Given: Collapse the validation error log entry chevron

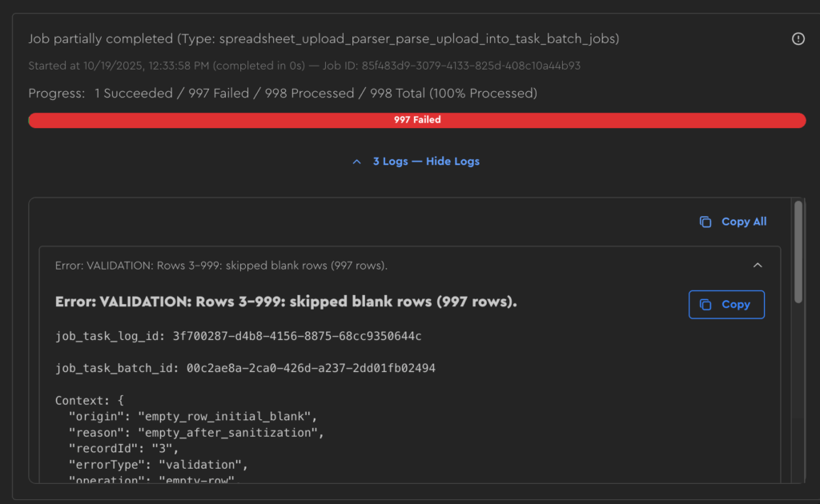Looking at the screenshot, I should [758, 266].
